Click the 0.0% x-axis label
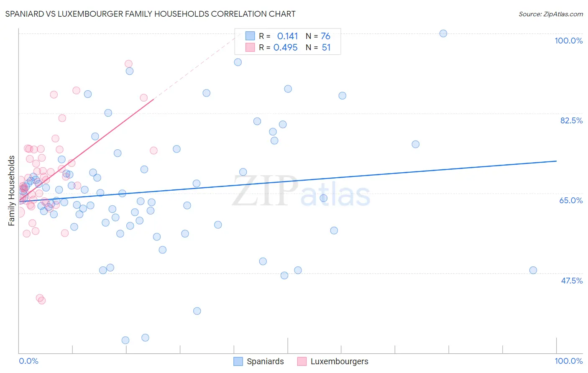The image size is (588, 373). point(29,361)
